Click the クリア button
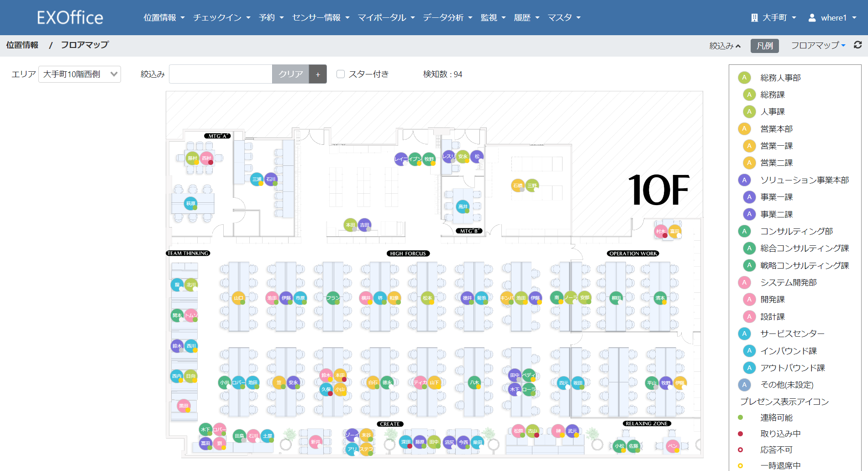Image resolution: width=868 pixels, height=471 pixels. coord(290,74)
